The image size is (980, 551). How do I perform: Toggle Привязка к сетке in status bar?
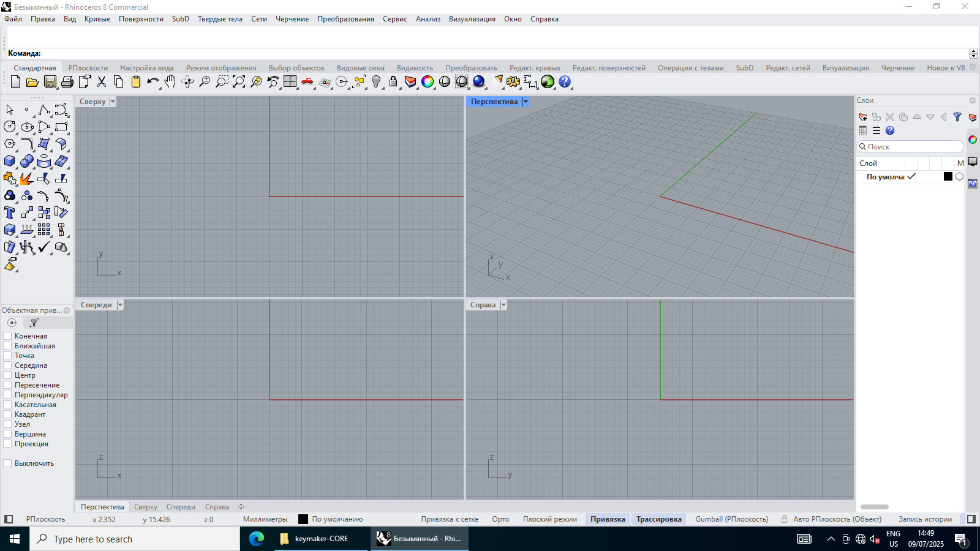coord(450,519)
